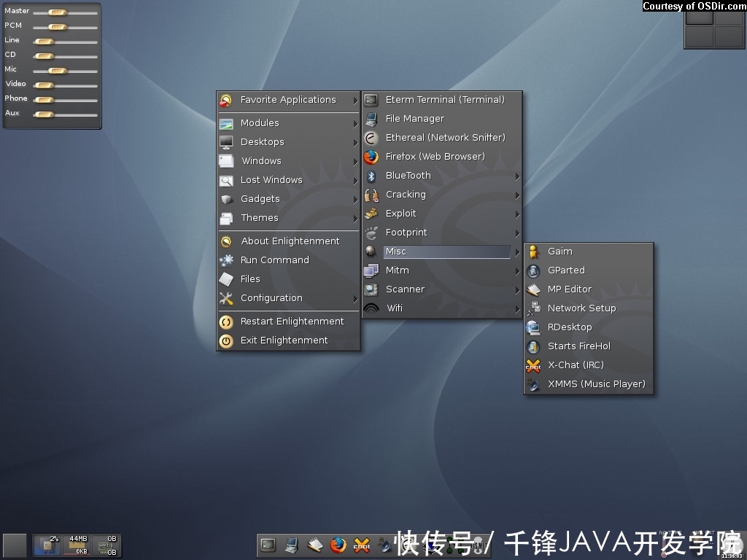Open the Footprint category
The image size is (747, 560).
[x=442, y=233]
